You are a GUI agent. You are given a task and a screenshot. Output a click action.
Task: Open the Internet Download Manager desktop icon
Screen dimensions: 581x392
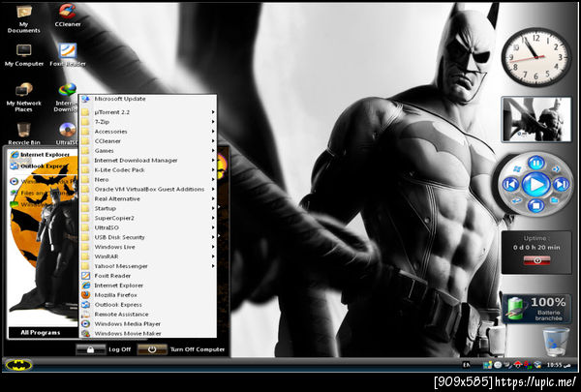[68, 98]
